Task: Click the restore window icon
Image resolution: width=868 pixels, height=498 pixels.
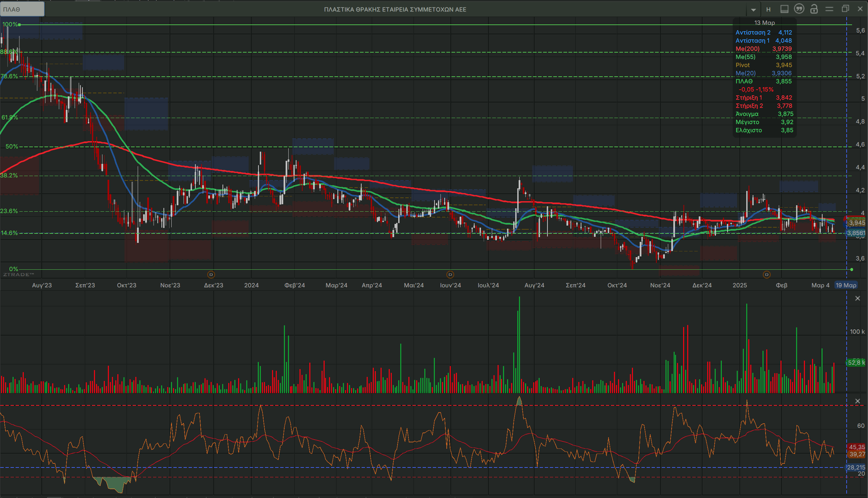Action: pos(845,9)
